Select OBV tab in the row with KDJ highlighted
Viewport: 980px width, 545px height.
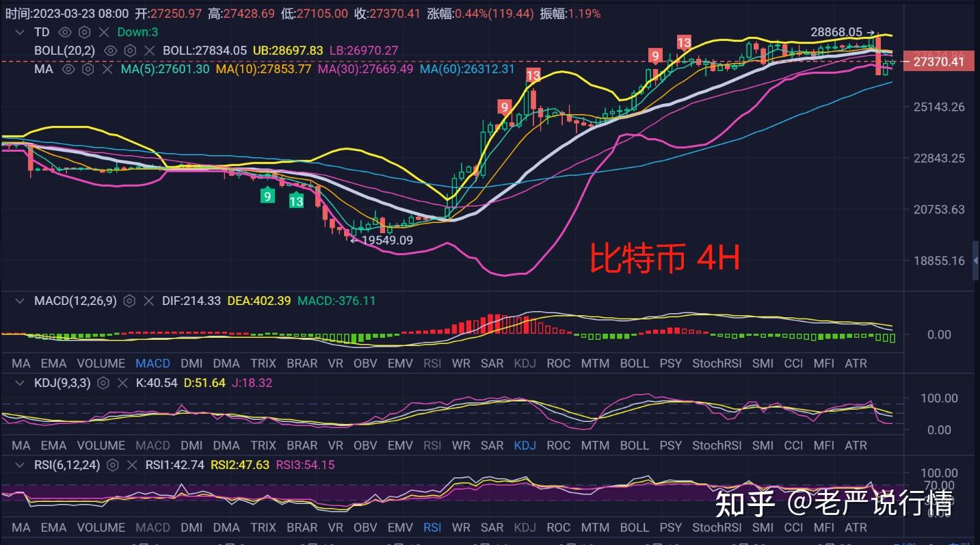(x=365, y=445)
